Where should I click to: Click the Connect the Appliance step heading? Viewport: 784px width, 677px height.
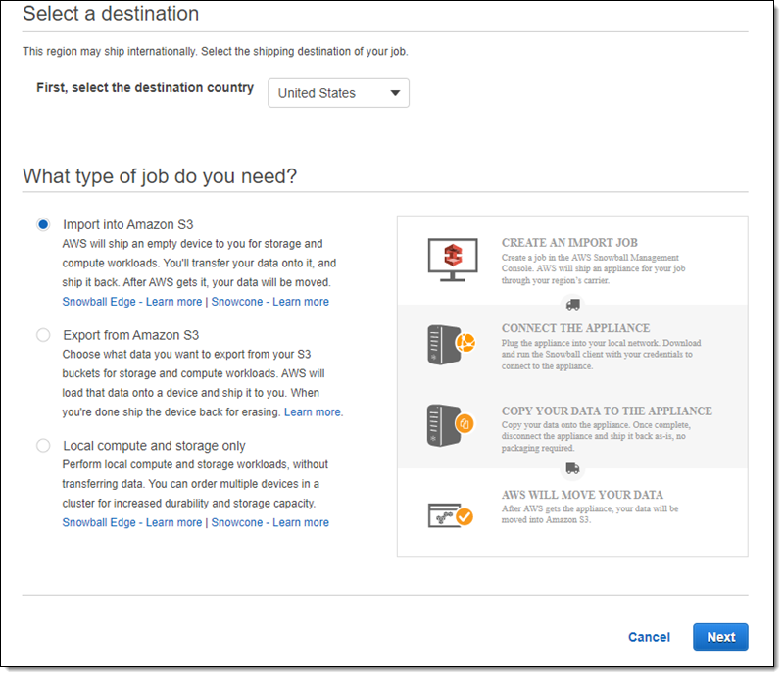pos(575,328)
